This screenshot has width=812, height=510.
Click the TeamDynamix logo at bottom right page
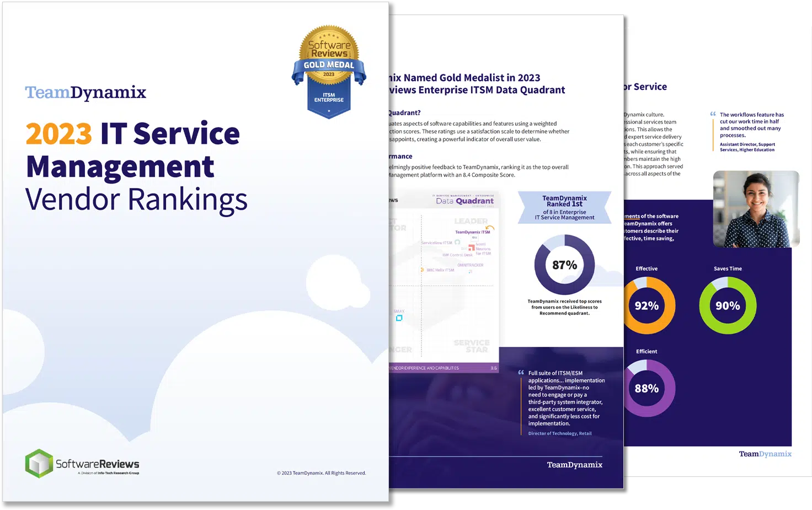(x=765, y=454)
